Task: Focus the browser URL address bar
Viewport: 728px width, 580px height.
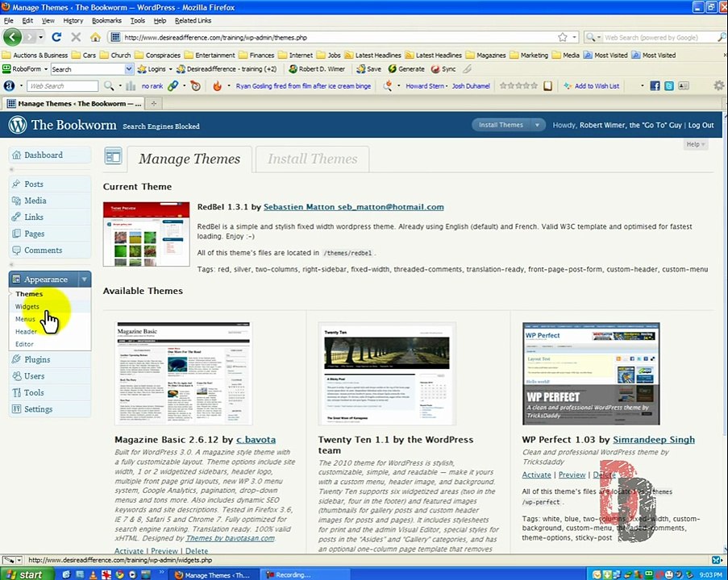Action: 339,37
